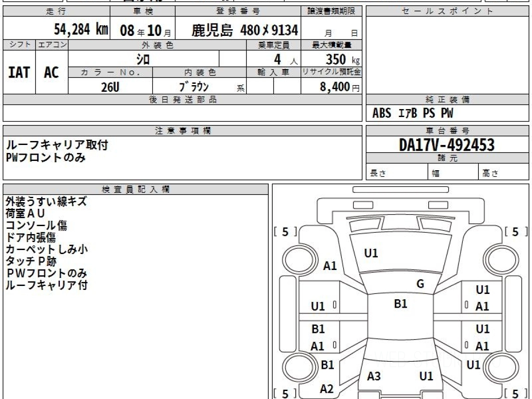The image size is (532, 399).
Task: Select the exterior color シロ cell
Action: pos(143,59)
